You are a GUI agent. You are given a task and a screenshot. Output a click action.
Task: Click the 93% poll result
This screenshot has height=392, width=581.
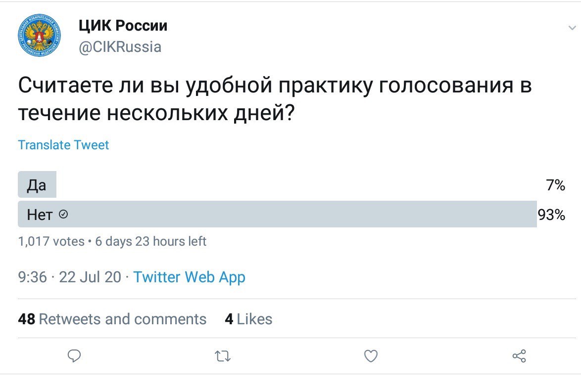tap(551, 215)
